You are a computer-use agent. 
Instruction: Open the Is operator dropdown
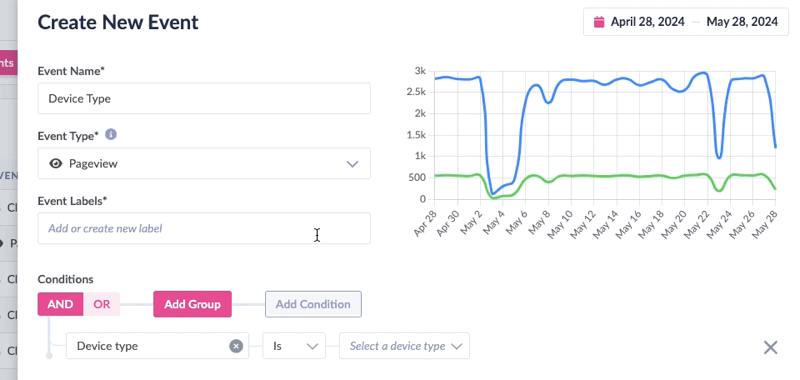(x=294, y=346)
